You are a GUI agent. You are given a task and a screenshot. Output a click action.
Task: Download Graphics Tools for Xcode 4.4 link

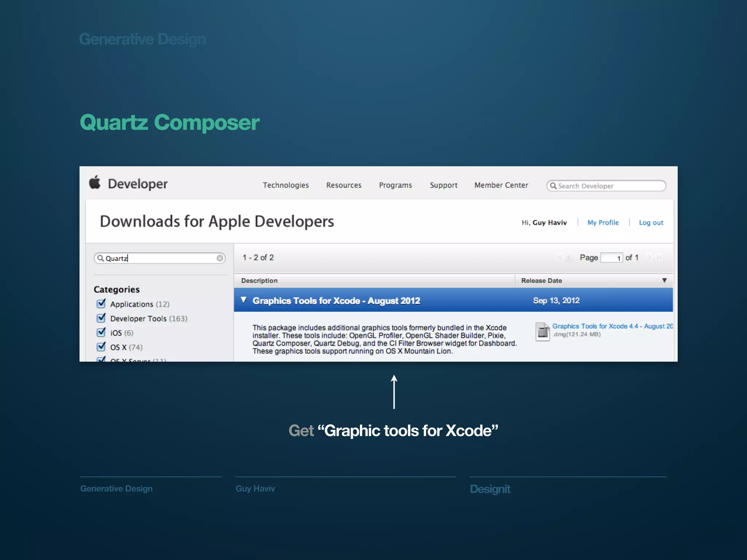coord(612,326)
